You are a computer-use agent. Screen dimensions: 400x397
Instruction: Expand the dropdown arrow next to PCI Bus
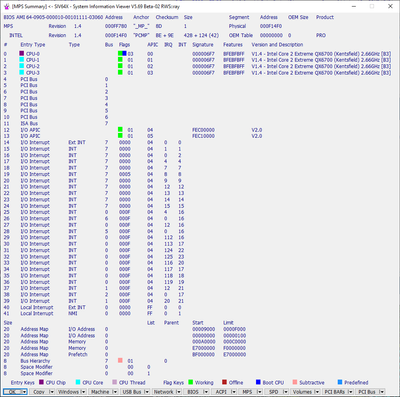tap(382, 392)
